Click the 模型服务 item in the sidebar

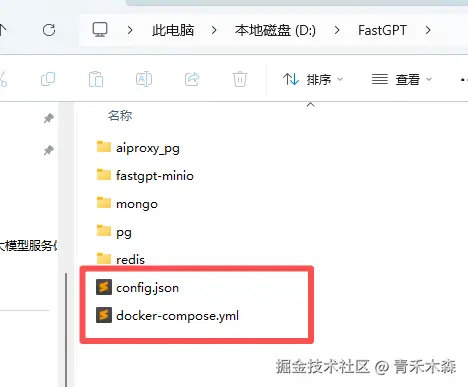(x=29, y=246)
